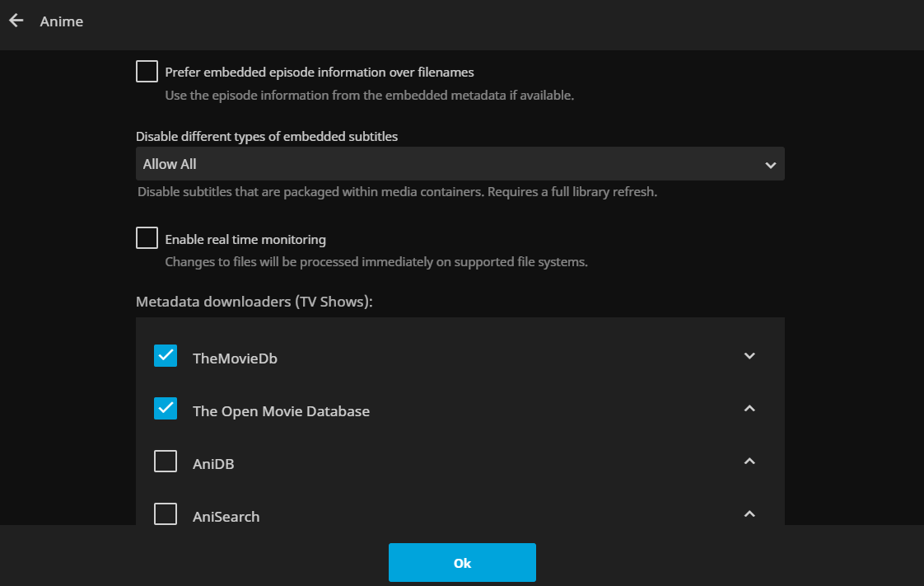Check the AniDB metadata downloader

[x=166, y=462]
